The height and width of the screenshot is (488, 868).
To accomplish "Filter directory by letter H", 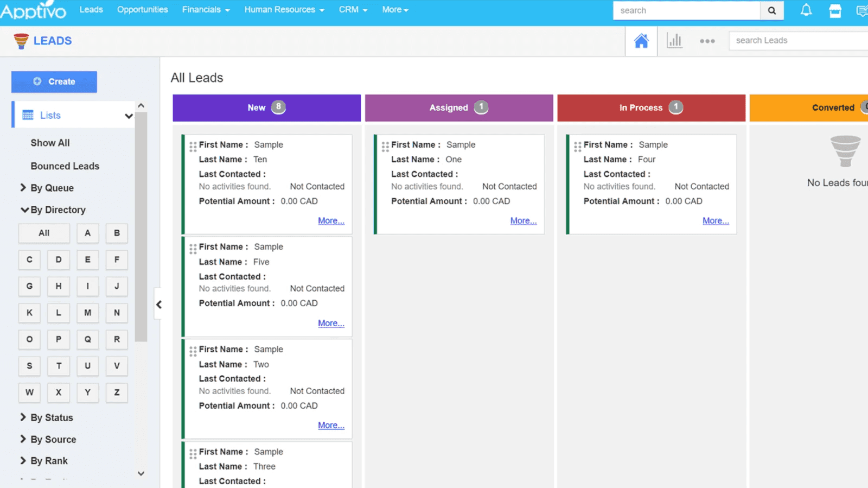I will point(59,286).
